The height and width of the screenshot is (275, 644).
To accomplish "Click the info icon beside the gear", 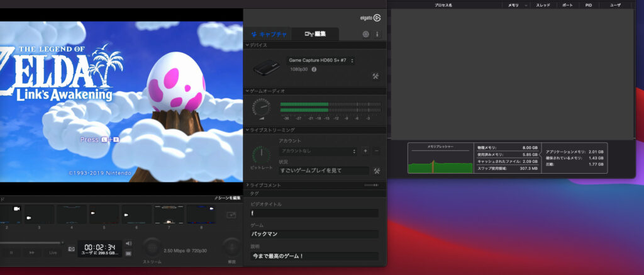I will (x=377, y=35).
